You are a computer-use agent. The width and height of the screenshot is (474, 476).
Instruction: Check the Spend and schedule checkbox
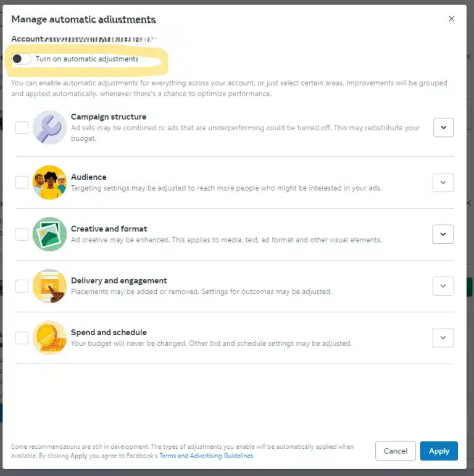(x=22, y=338)
